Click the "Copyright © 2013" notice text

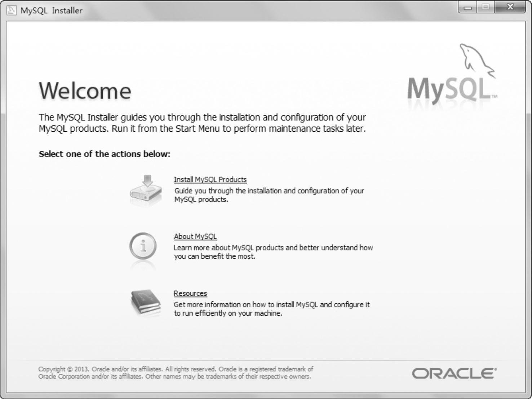[176, 373]
